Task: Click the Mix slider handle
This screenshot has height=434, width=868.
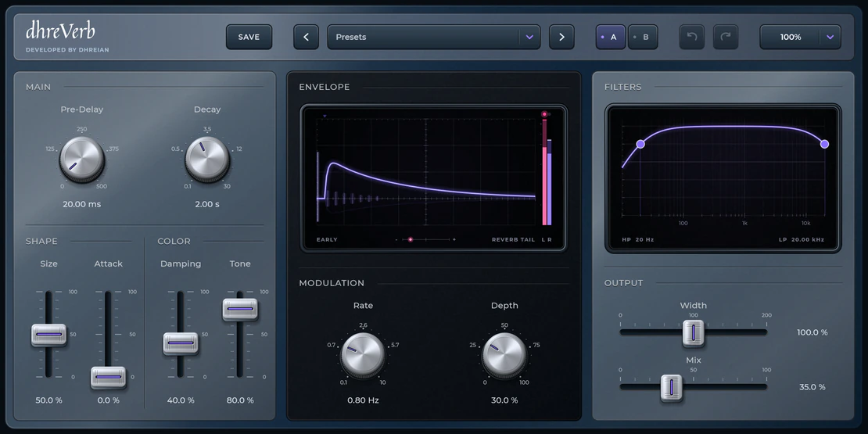Action: pos(672,388)
